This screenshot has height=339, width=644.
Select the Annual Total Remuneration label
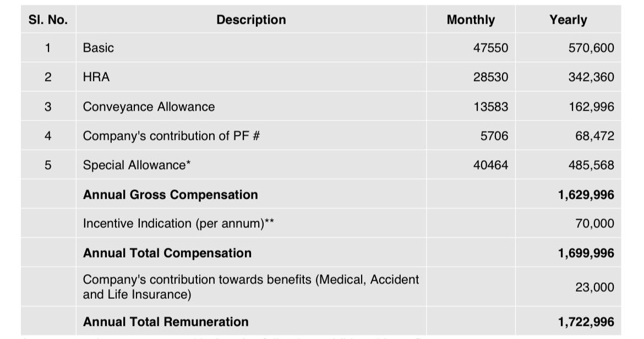point(166,322)
